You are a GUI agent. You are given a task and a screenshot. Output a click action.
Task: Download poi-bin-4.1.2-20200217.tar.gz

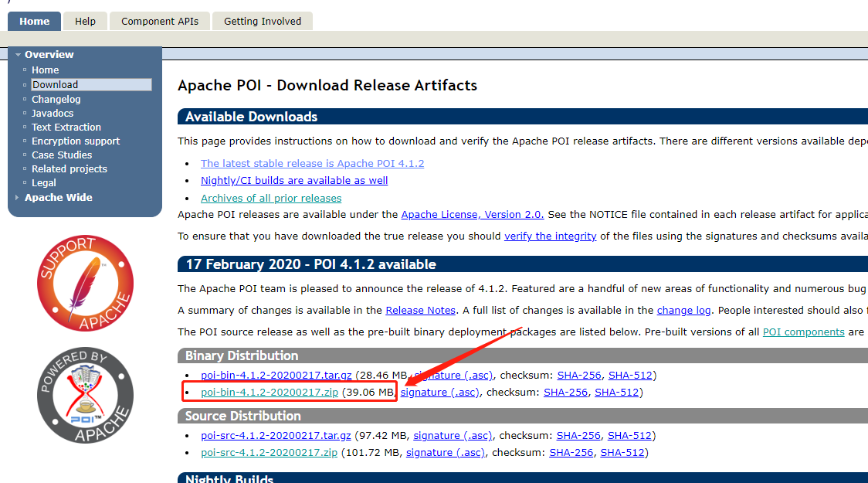tap(276, 375)
